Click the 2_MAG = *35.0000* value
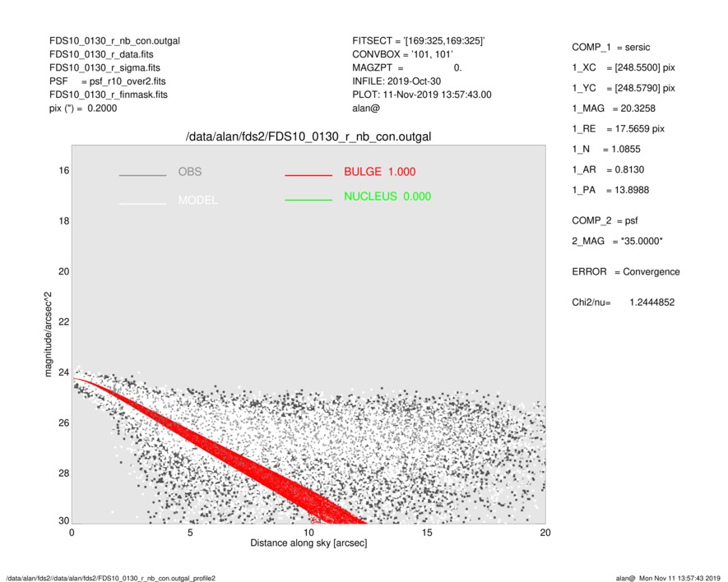This screenshot has height=582, width=728. (617, 242)
